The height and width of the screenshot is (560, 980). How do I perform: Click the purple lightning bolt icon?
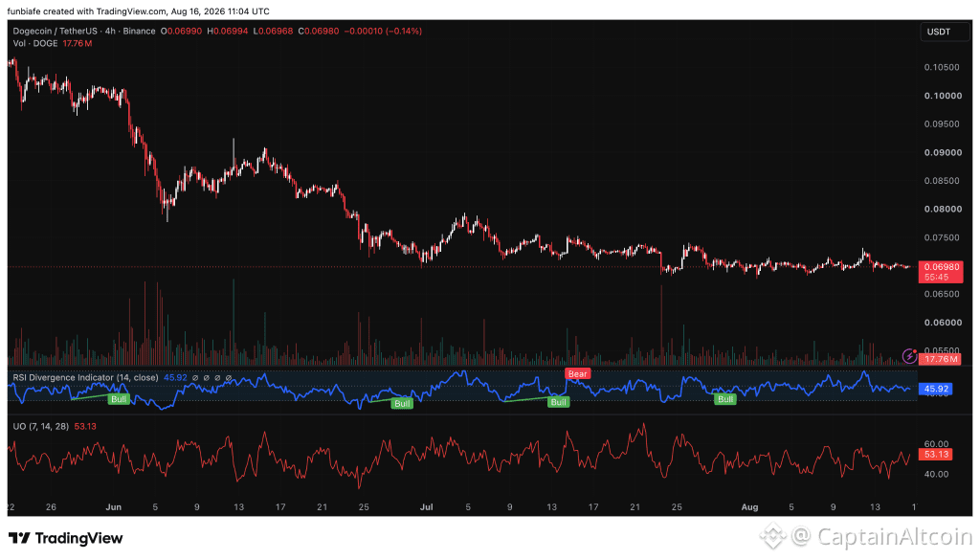(910, 356)
